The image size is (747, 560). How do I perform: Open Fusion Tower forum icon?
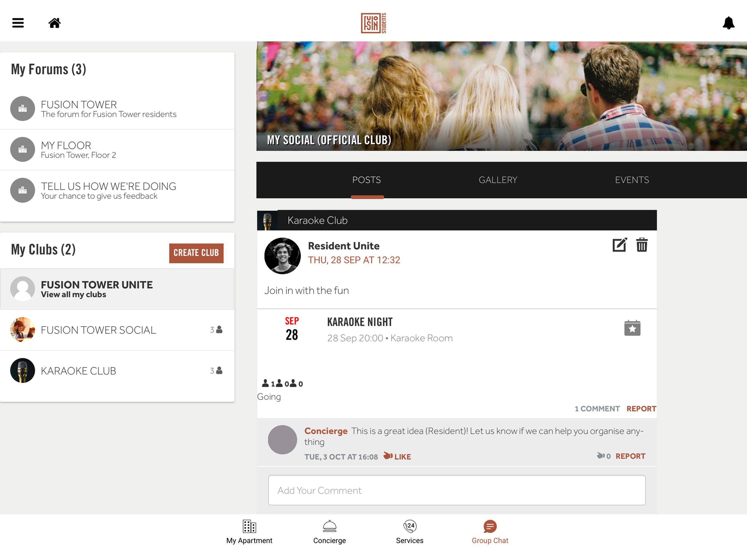(23, 109)
